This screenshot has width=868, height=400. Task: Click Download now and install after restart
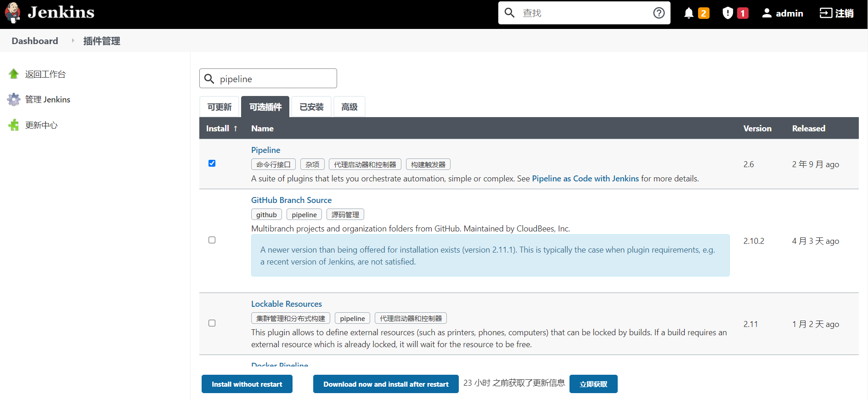coord(386,384)
